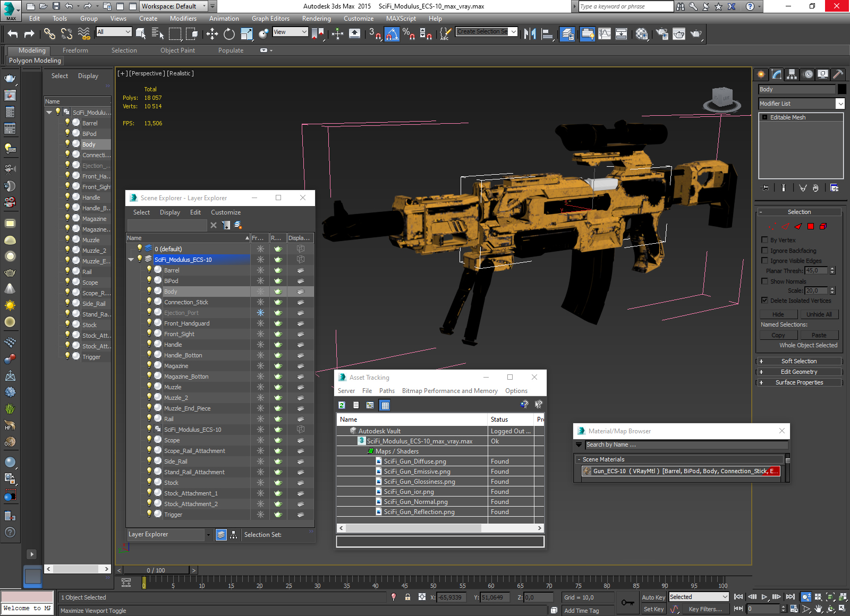This screenshot has width=850, height=616.
Task: Click Table View icon in Asset Tracking
Action: pos(385,405)
